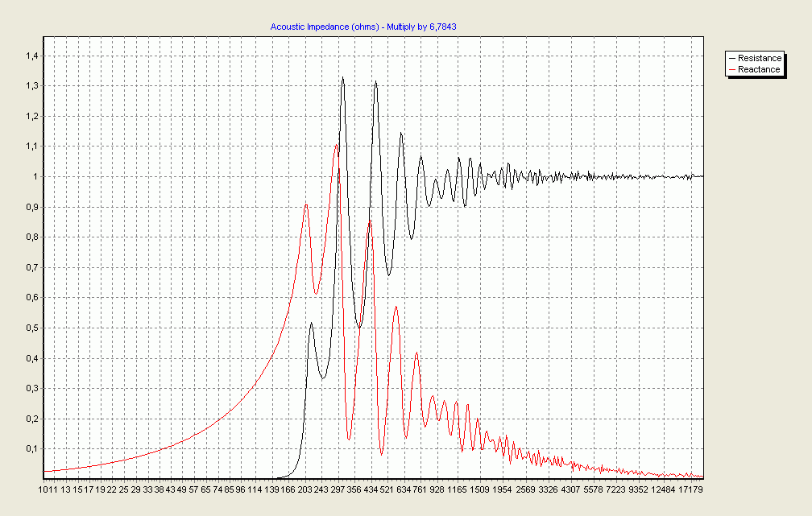The image size is (812, 516).
Task: Click the x-axis frequency label 96
Action: (x=240, y=489)
